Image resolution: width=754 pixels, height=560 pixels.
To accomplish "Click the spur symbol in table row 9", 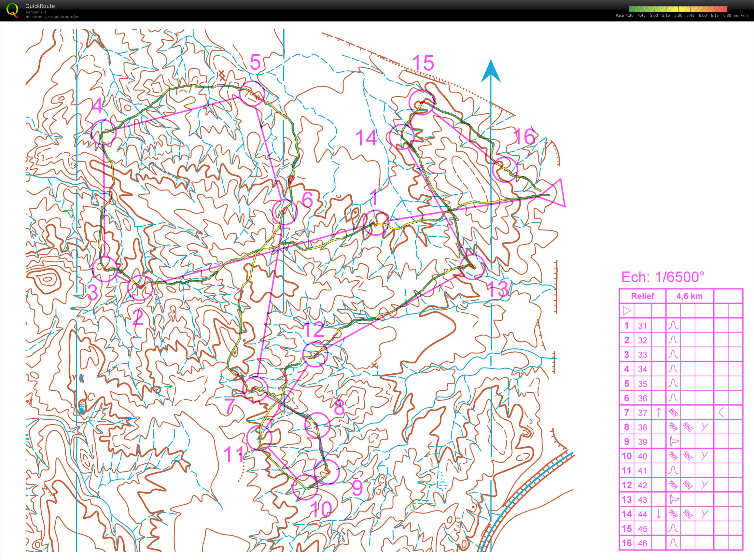I will click(x=674, y=441).
